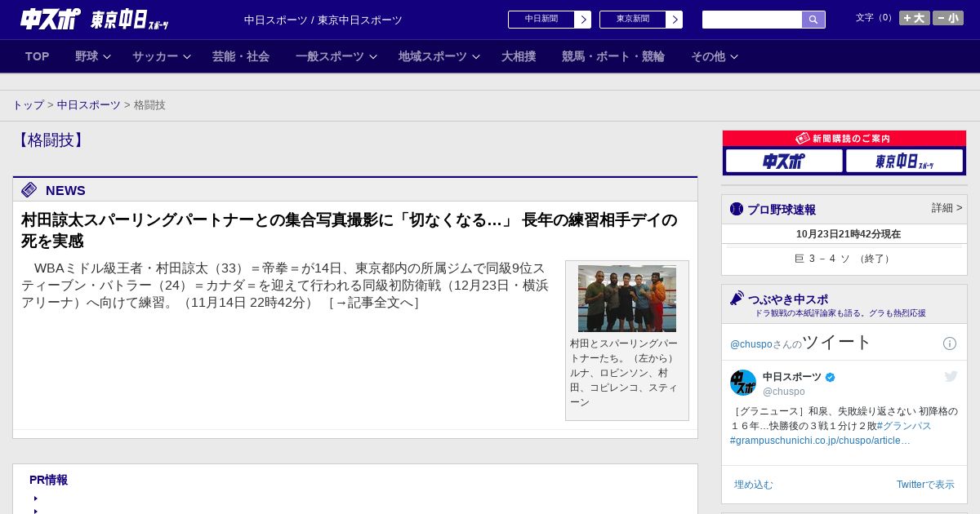Click the grampus chunichi.co.jp tweet link
Image resolution: width=980 pixels, height=514 pixels.
click(x=820, y=441)
